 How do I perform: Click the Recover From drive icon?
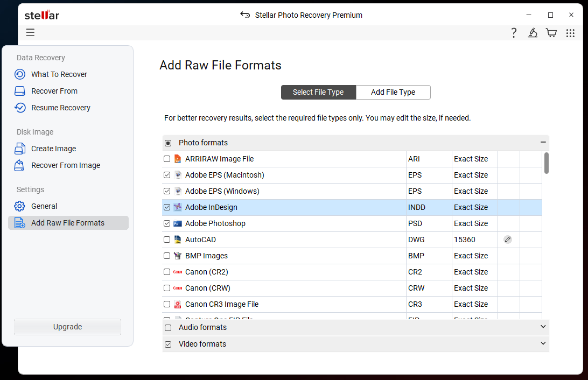(x=20, y=91)
